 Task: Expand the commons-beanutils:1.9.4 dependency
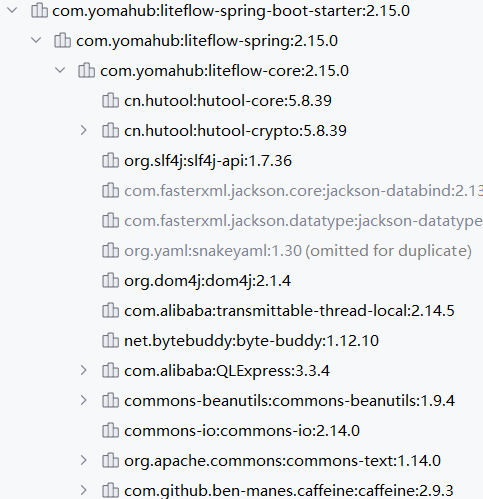click(84, 400)
